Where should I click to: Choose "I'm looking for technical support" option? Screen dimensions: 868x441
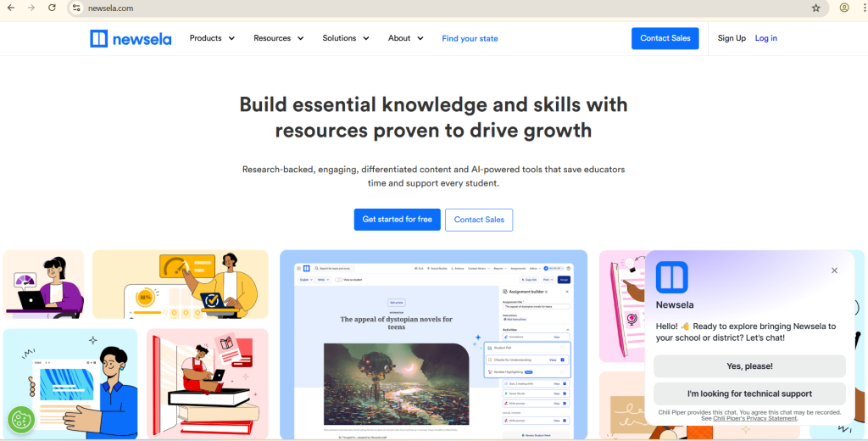pyautogui.click(x=749, y=394)
